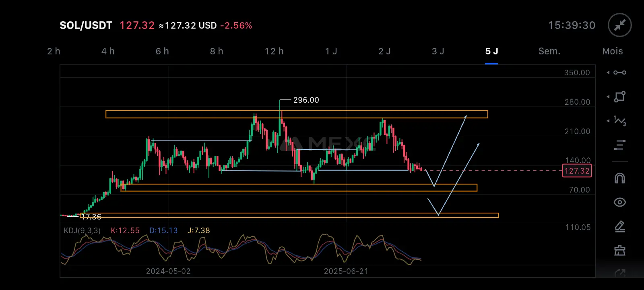Tap the K:12.55 indicator value
Viewport: 644px width, 290px height.
pyautogui.click(x=125, y=230)
